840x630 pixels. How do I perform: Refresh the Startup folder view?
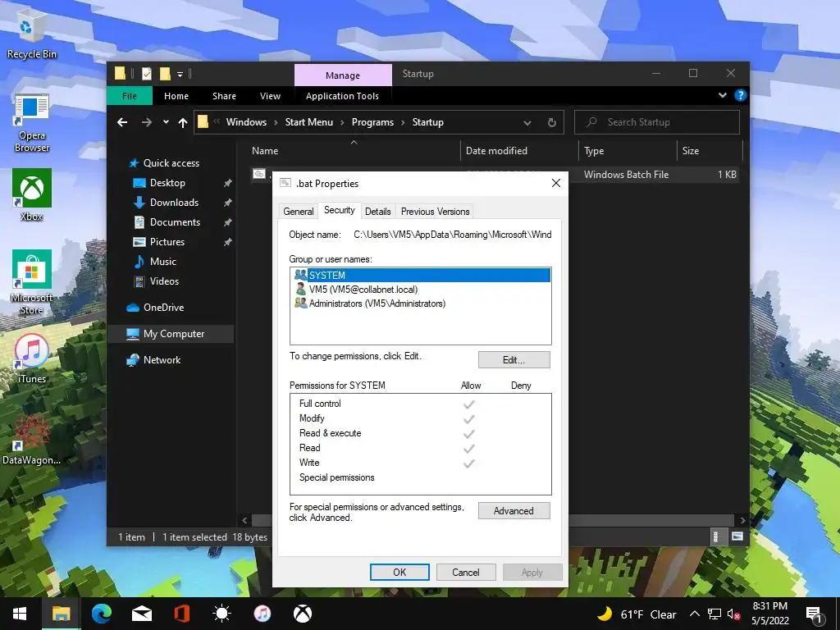click(x=552, y=123)
